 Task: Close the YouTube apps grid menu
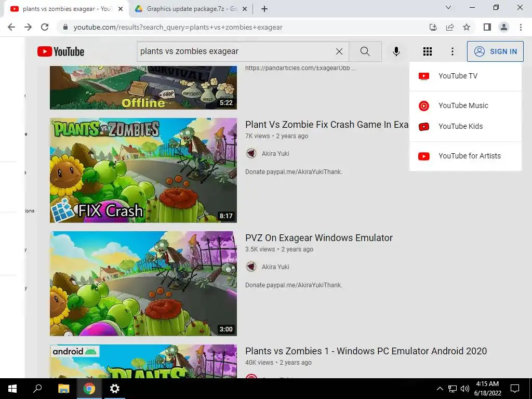coord(428,51)
